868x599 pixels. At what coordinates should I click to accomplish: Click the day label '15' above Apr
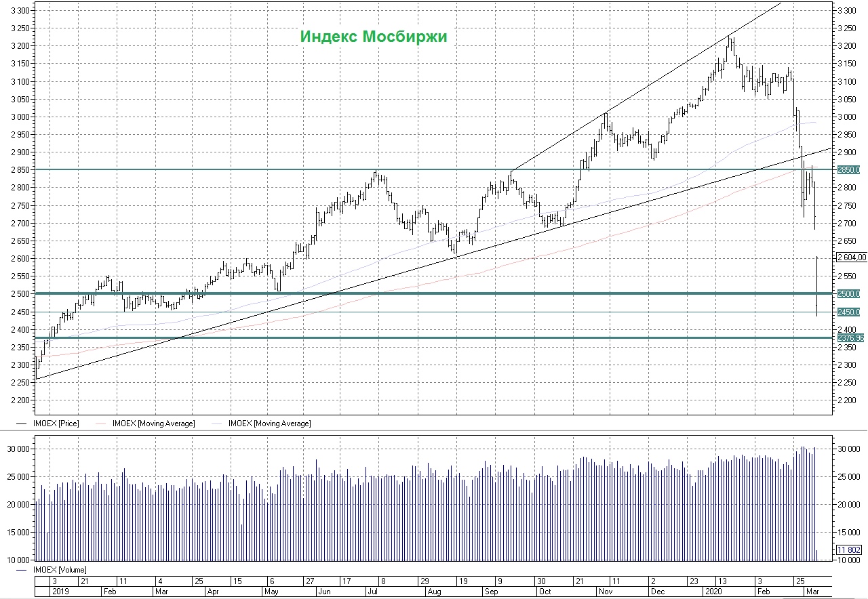pos(237,581)
